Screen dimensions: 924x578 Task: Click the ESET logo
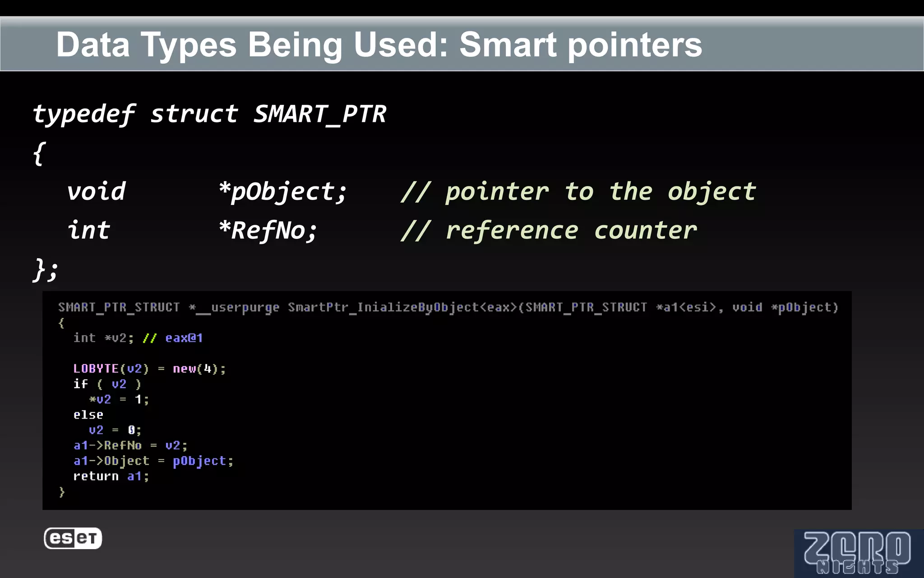tap(73, 538)
